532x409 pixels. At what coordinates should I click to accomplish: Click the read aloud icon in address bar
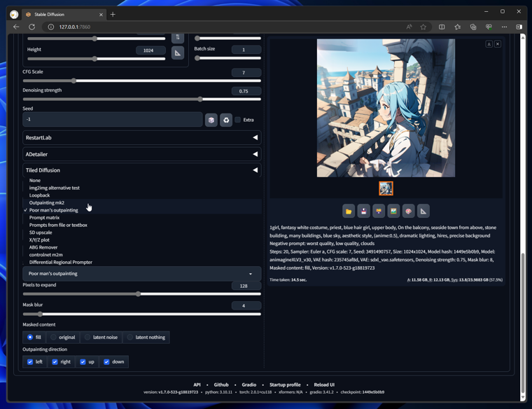(409, 27)
